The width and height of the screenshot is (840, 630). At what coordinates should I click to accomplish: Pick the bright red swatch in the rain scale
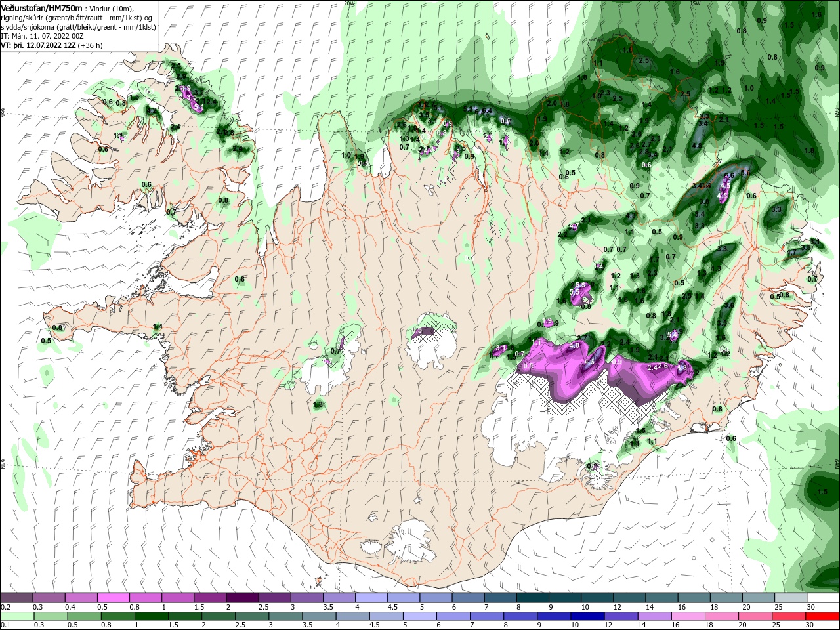point(823,616)
